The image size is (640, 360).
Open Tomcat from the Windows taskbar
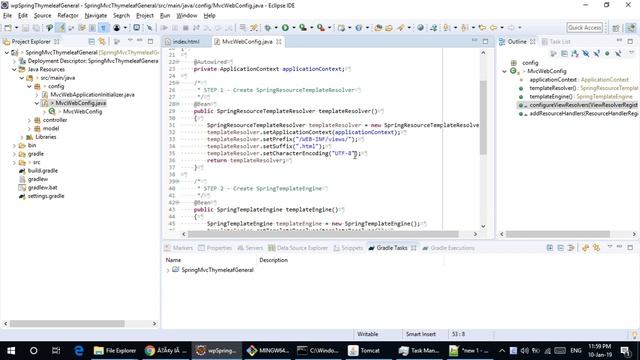[x=364, y=351]
